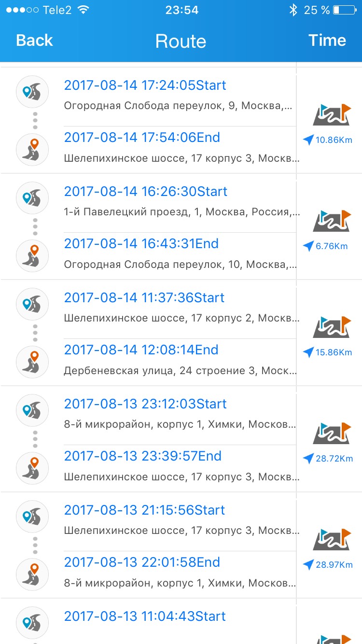
Task: Open the Дербеневская улица end address
Action: coord(180,371)
